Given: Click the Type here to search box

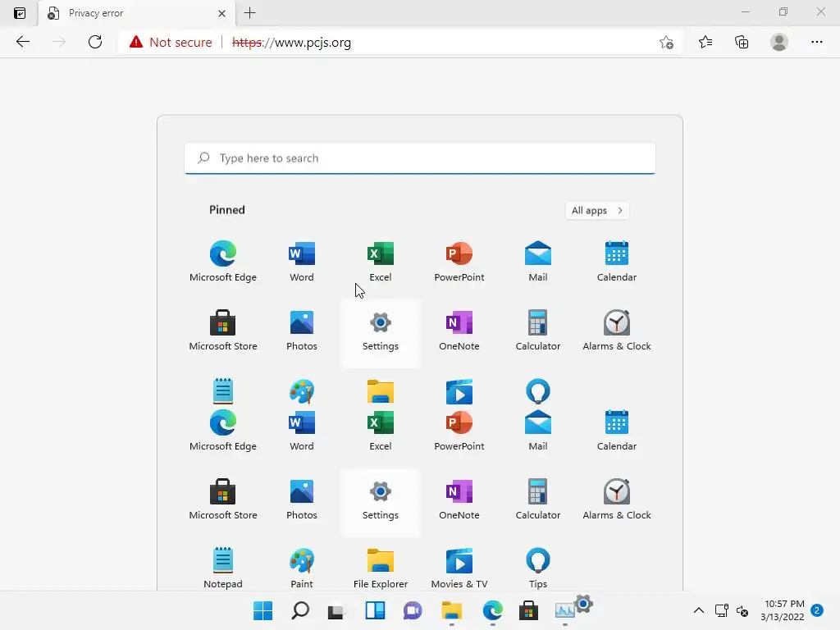Looking at the screenshot, I should click(420, 158).
